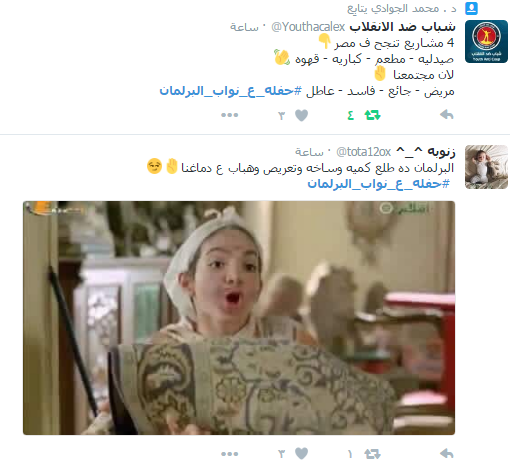
Task: Open the second tweet's timestamp
Action: 309,152
